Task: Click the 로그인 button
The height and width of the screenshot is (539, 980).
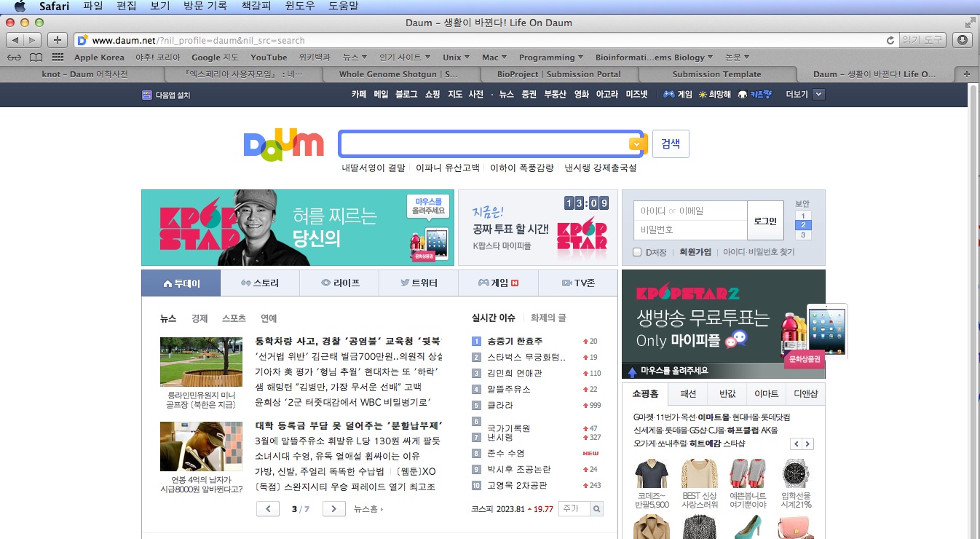Action: coord(765,221)
